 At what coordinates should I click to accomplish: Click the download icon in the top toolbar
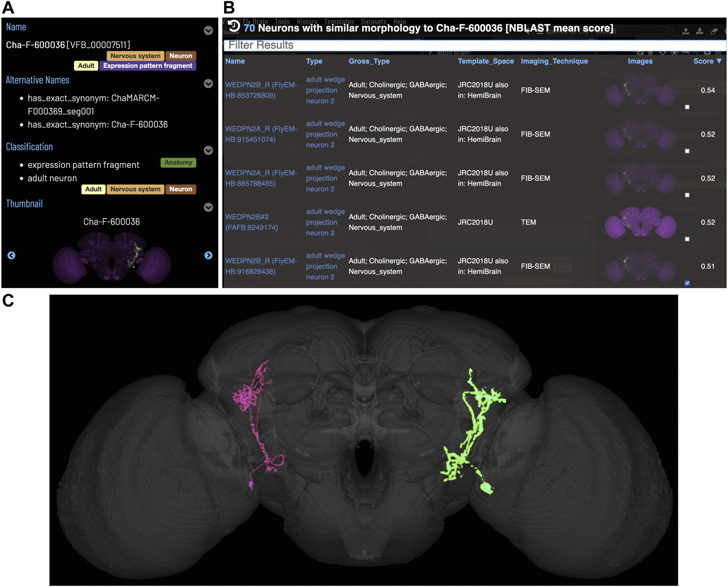click(x=700, y=31)
